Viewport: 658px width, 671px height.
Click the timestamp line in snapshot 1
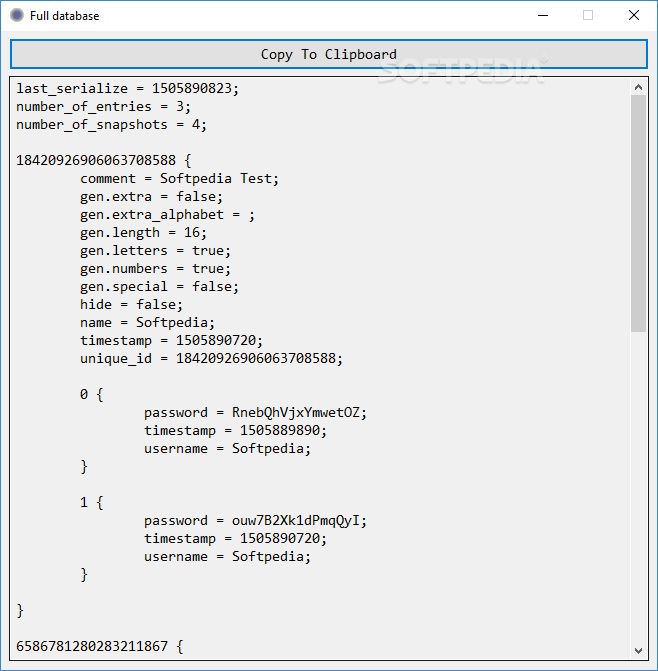tap(235, 537)
